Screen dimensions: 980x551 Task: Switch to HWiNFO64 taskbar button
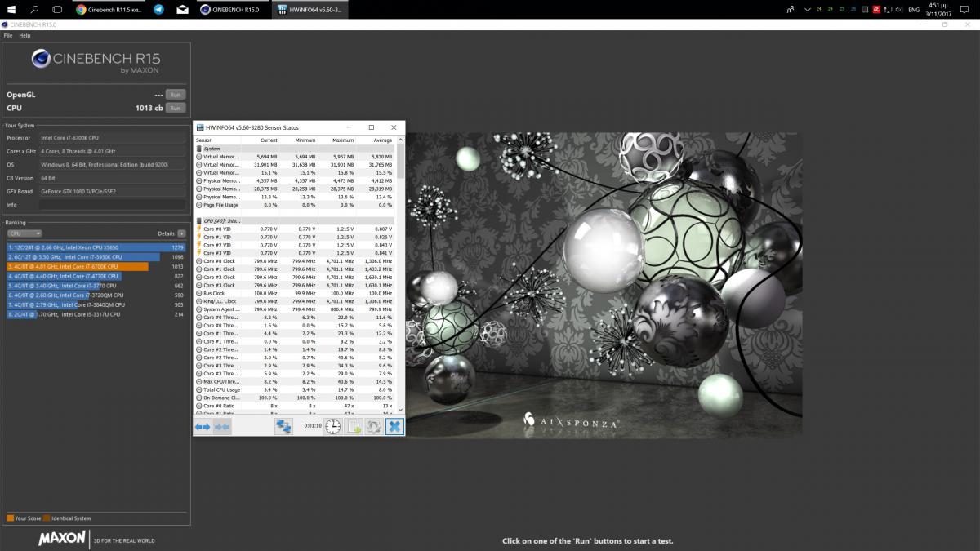tap(310, 9)
